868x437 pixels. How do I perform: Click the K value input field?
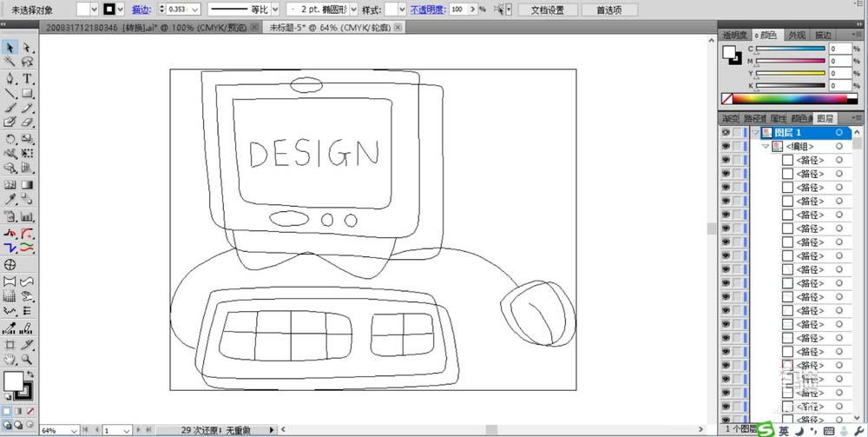[839, 85]
